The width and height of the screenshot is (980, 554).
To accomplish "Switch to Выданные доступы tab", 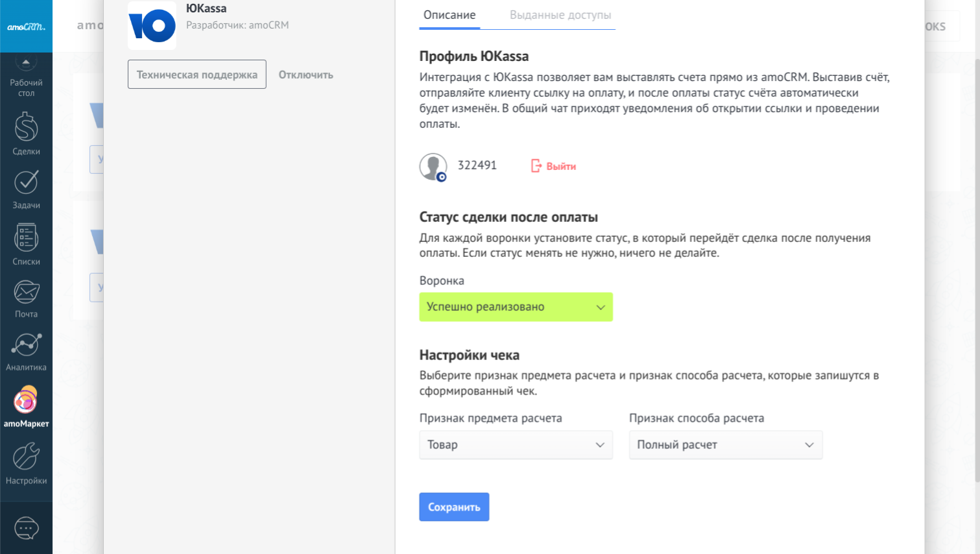I will point(560,15).
